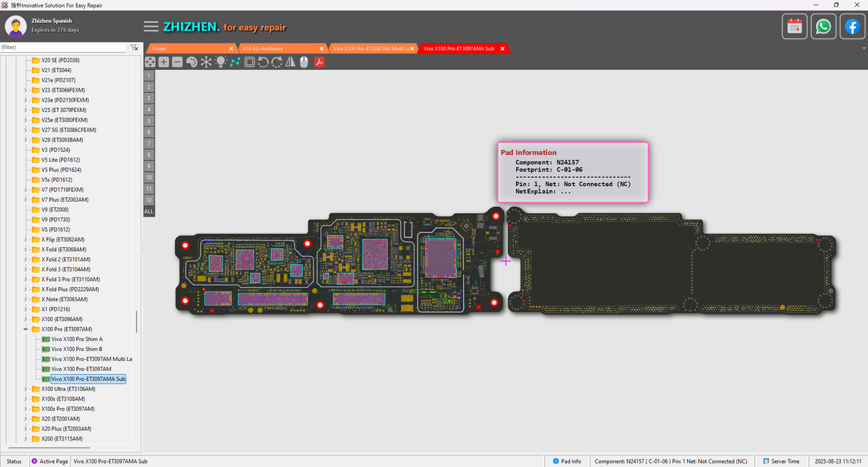
Task: Click the pan/move view tool icon
Action: [x=150, y=62]
